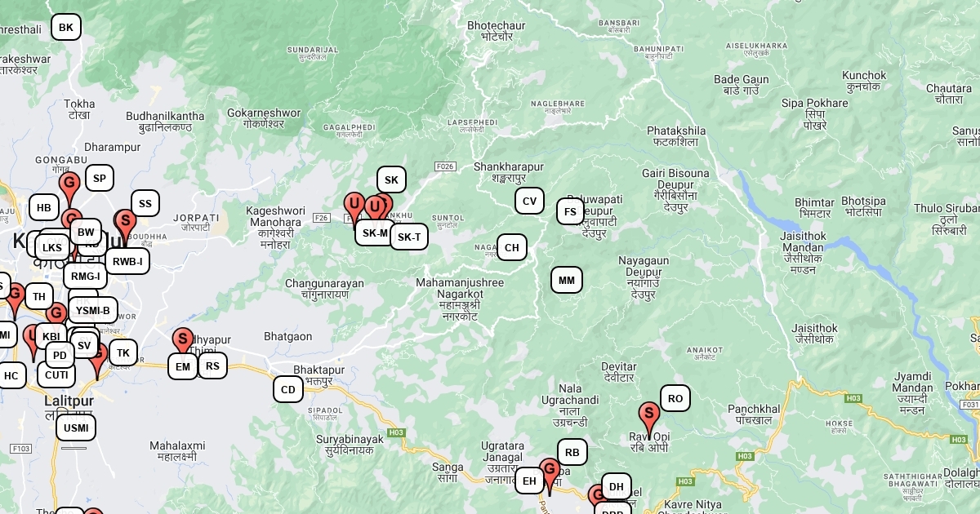Select the CD label near Bhaktapur

coord(288,389)
